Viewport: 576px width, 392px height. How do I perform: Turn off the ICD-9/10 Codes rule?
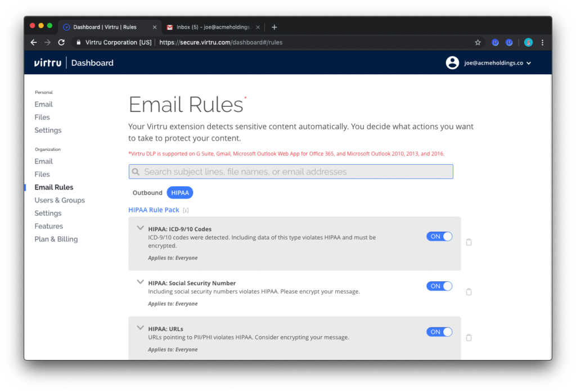439,236
